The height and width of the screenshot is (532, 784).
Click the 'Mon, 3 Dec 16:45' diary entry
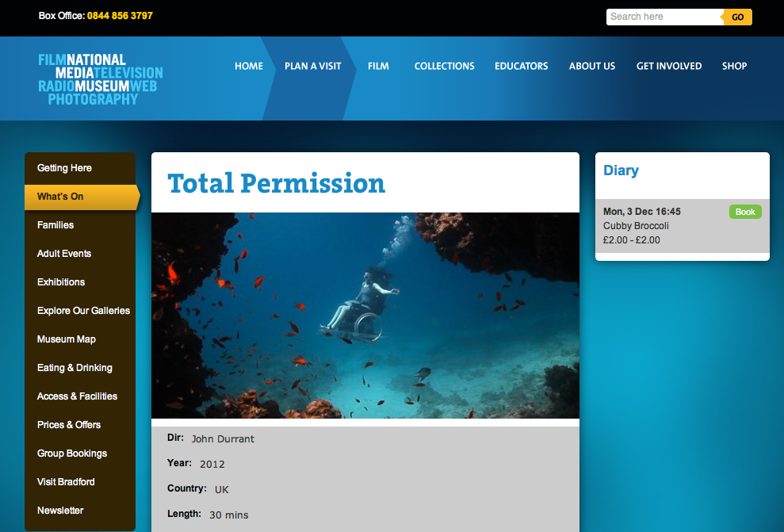tap(642, 212)
